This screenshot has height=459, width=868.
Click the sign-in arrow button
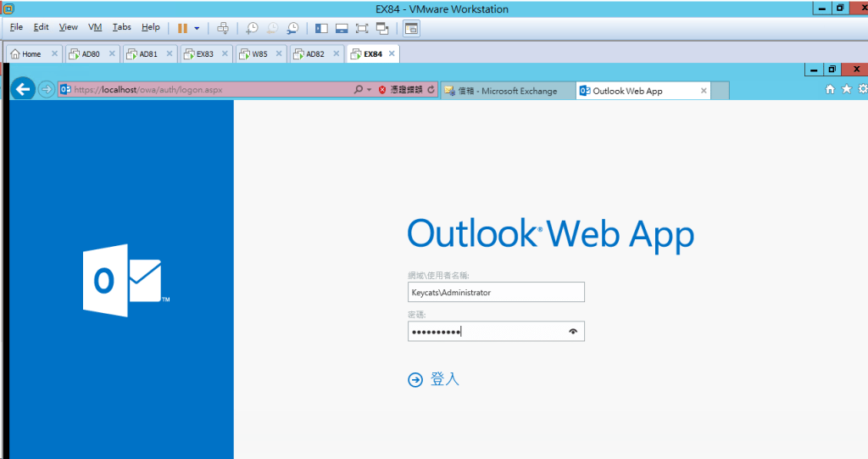tap(415, 380)
